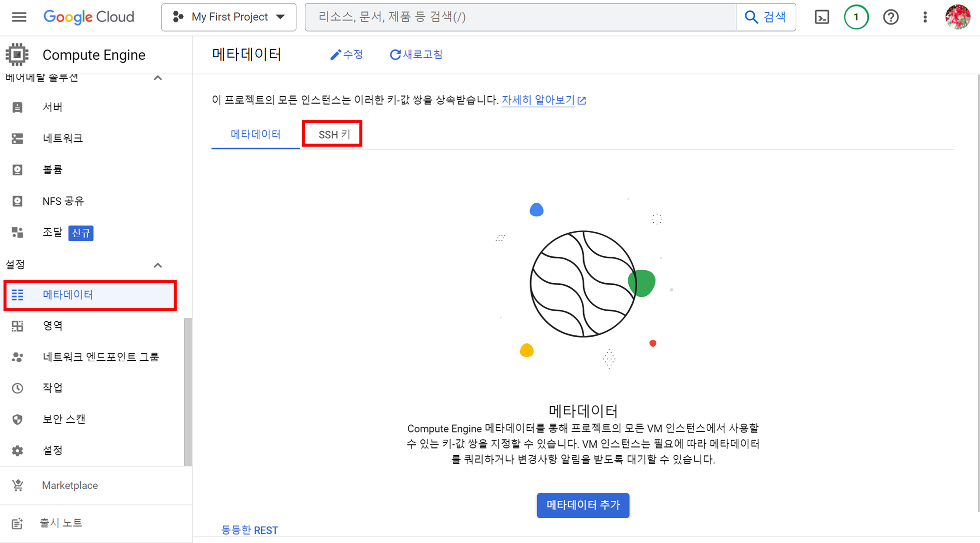Click the 수정 edit button
The width and height of the screenshot is (980, 543).
click(347, 55)
